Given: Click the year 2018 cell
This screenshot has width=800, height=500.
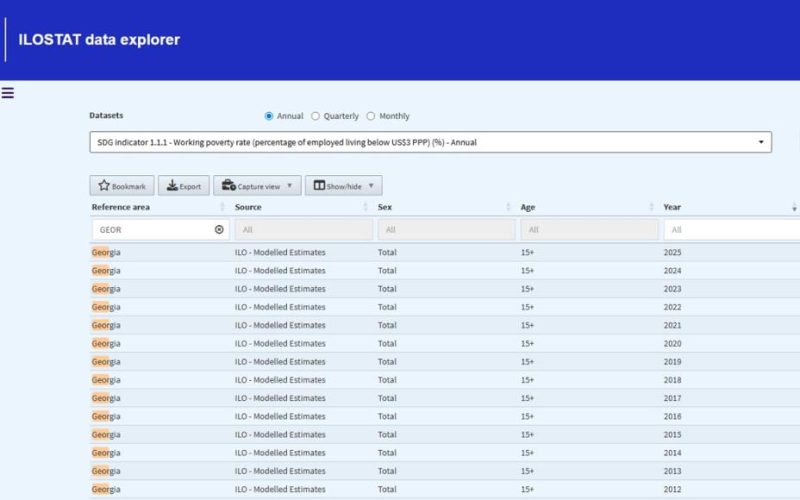Looking at the screenshot, I should pos(672,380).
